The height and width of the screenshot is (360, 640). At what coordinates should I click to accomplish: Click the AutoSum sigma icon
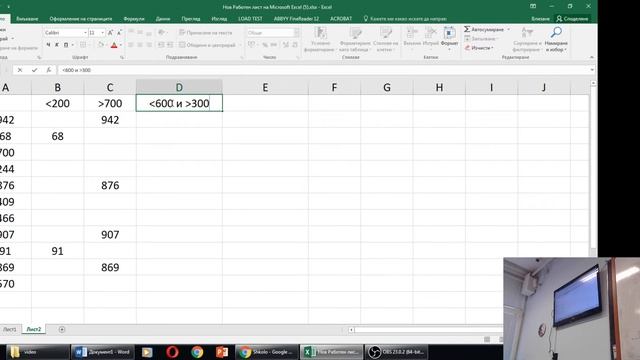467,29
